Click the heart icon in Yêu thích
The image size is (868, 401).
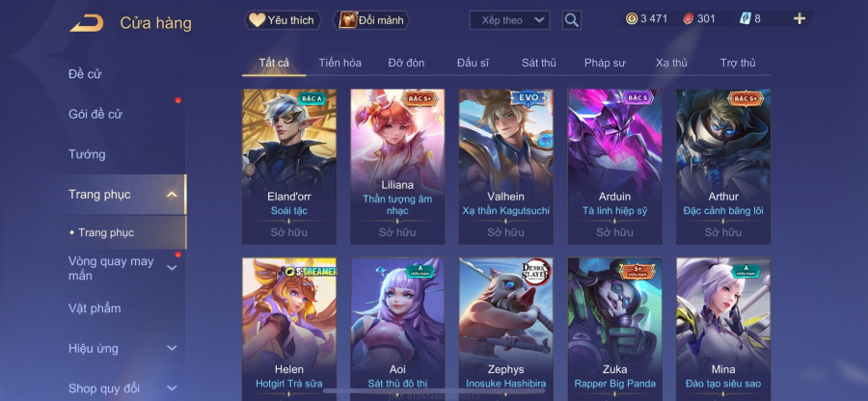coord(257,20)
